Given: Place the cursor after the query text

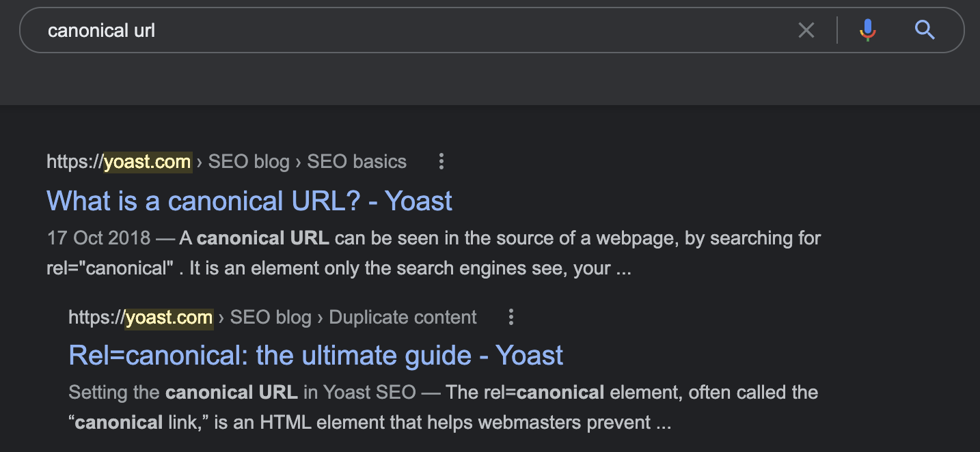Looking at the screenshot, I should pos(159,30).
